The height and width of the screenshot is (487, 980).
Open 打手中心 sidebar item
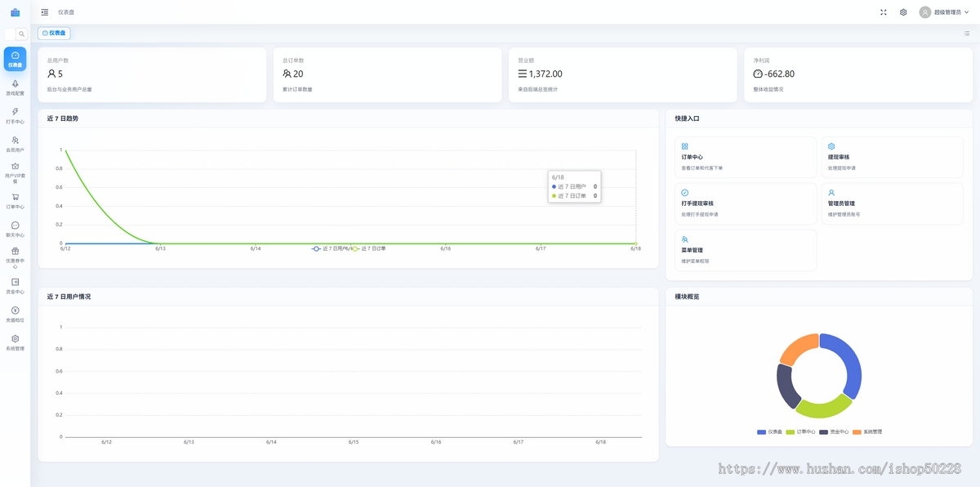click(x=15, y=116)
